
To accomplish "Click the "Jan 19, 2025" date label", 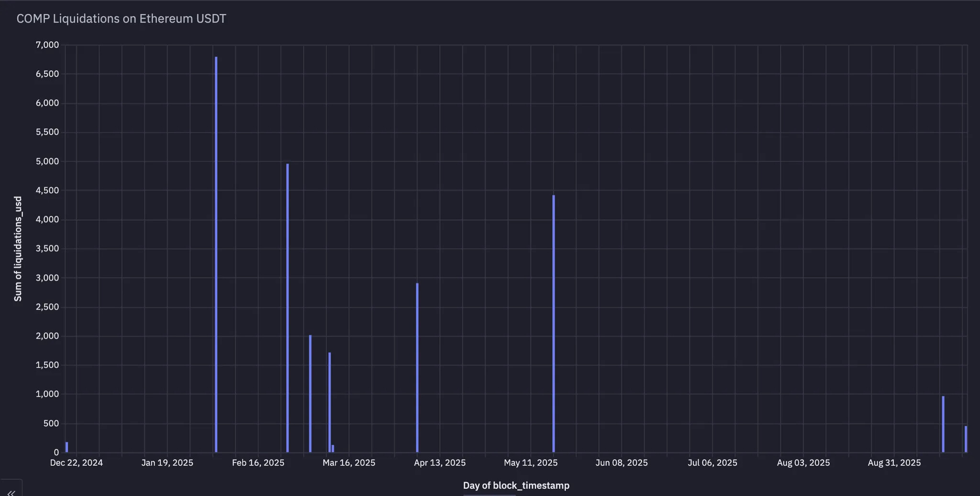I will [x=167, y=463].
